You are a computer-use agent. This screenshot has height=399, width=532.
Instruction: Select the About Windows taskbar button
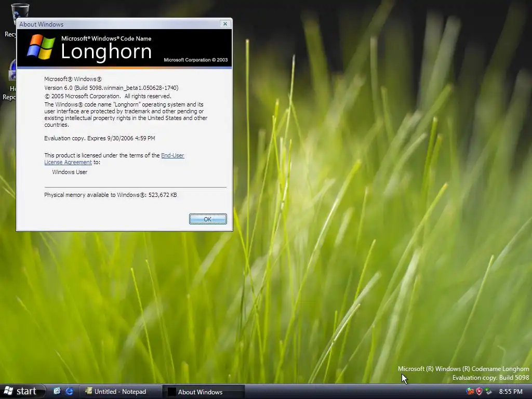coord(204,392)
